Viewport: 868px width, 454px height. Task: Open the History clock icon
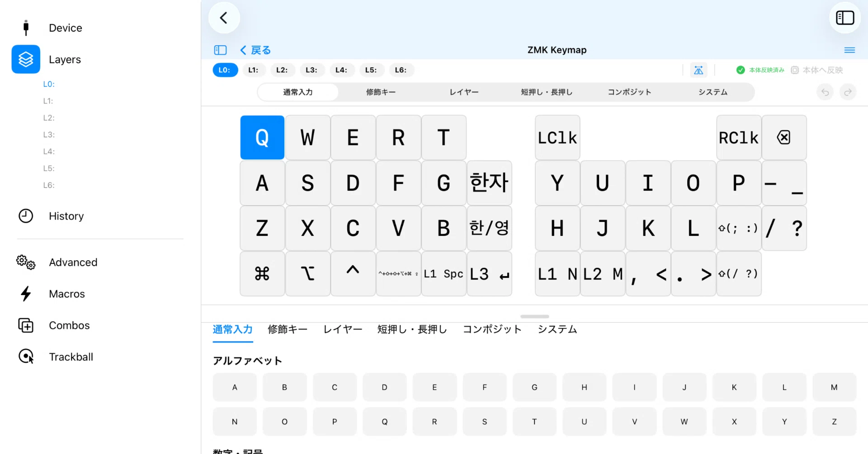(26, 216)
